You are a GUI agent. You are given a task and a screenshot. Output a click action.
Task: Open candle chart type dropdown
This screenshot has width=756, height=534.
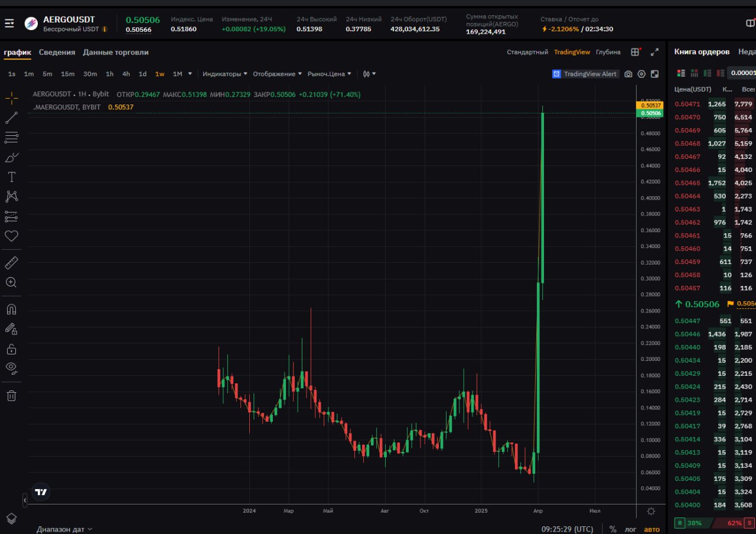369,74
